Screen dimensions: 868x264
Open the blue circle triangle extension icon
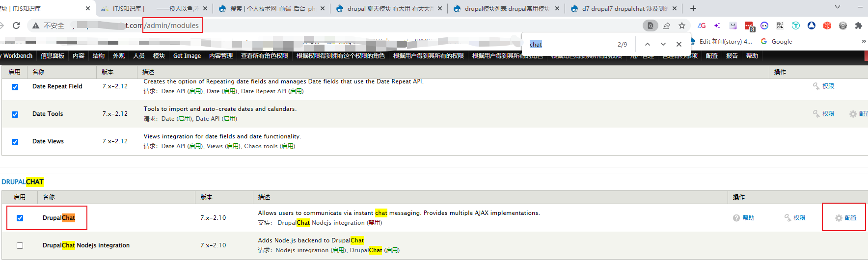tap(812, 26)
